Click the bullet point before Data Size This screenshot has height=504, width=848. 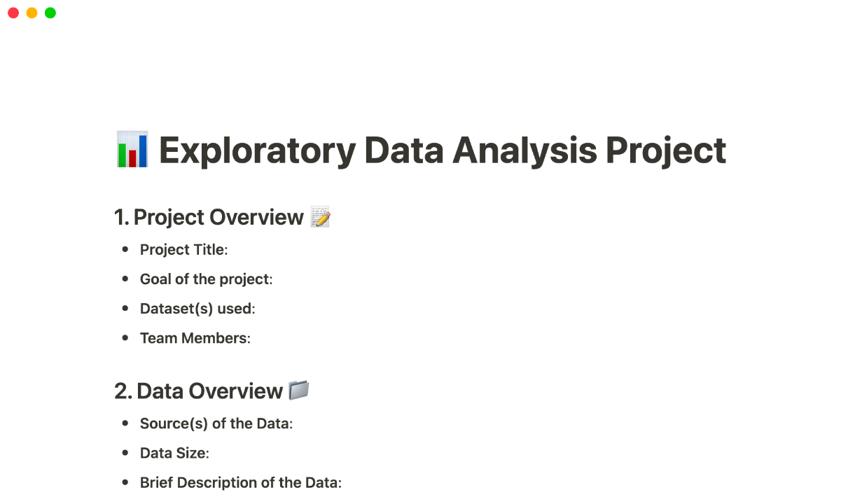pyautogui.click(x=125, y=453)
